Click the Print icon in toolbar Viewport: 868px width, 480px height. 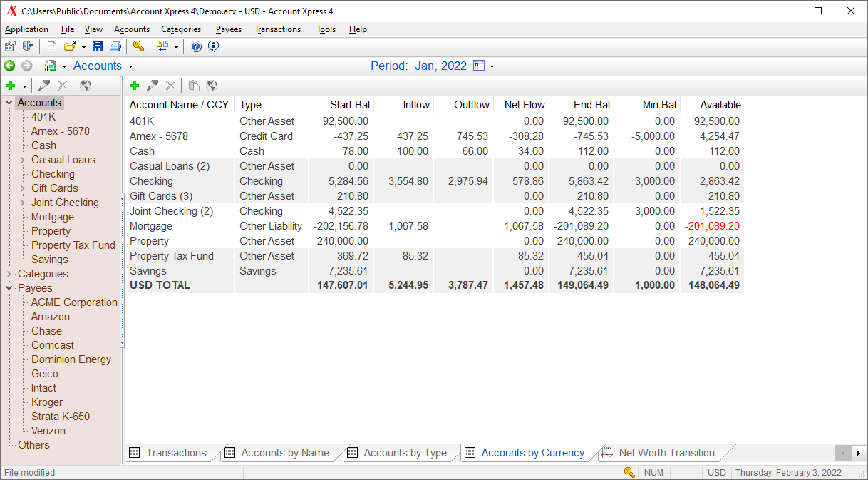tap(115, 47)
